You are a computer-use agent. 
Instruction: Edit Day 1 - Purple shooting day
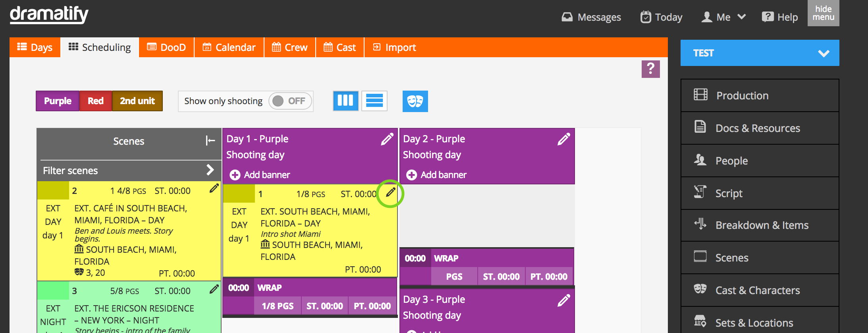pyautogui.click(x=387, y=139)
